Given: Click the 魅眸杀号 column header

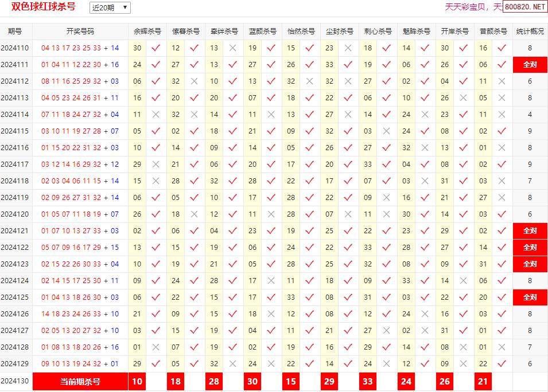Looking at the screenshot, I should pyautogui.click(x=417, y=32).
